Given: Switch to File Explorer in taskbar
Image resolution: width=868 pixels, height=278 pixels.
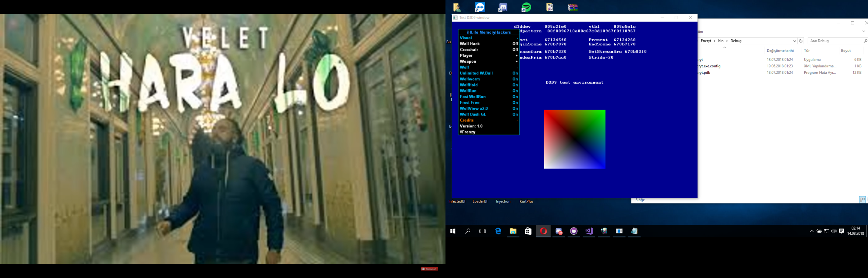Looking at the screenshot, I should tap(513, 231).
